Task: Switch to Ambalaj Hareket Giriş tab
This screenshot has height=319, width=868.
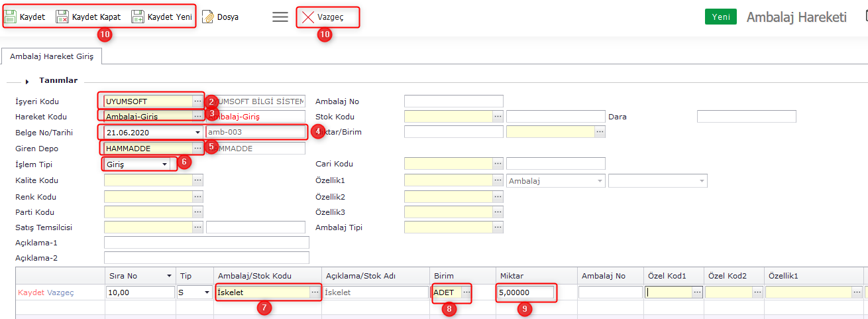Action: point(52,57)
